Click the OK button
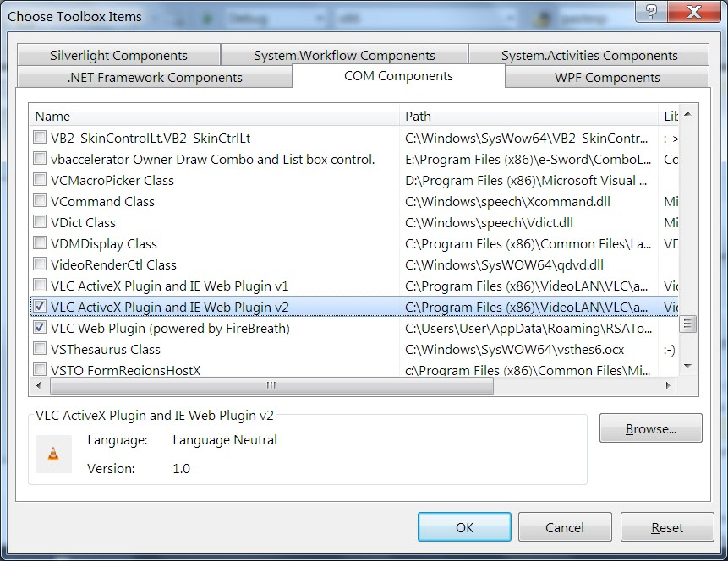728x561 pixels. [x=464, y=527]
